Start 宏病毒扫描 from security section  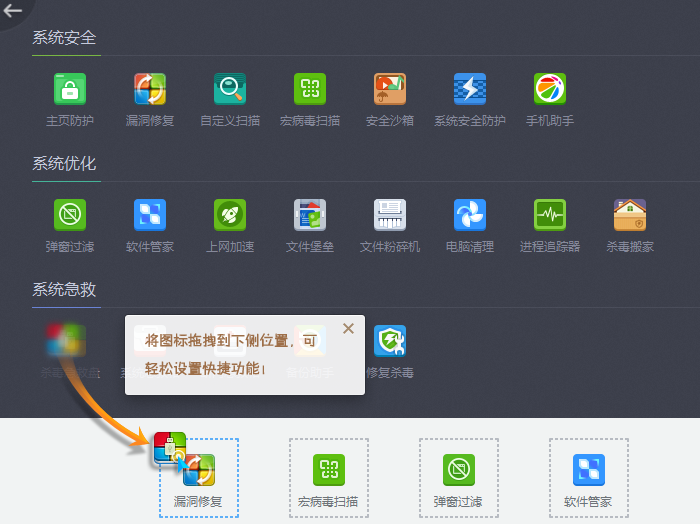coord(310,90)
